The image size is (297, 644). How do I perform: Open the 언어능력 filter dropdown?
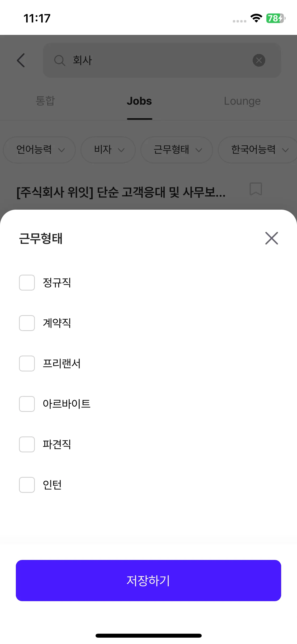click(40, 150)
